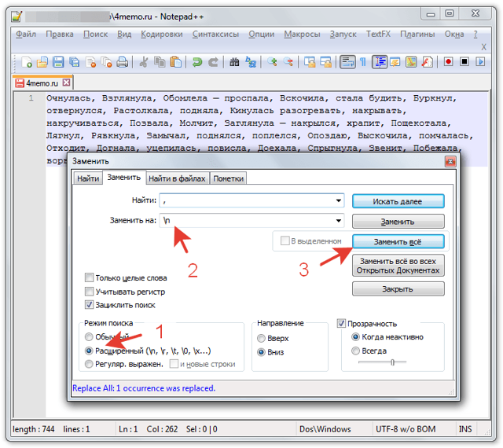Switch to 'Найти' dialog tab
503x448 pixels.
88,178
